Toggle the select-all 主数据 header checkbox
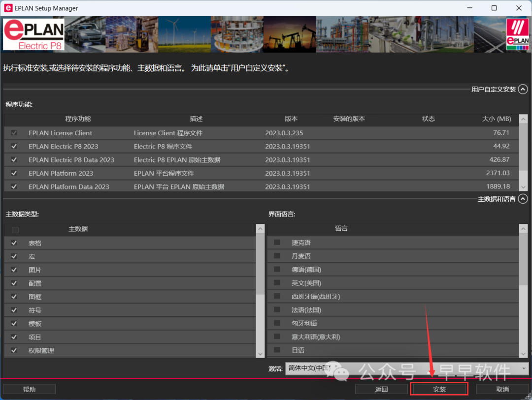 pyautogui.click(x=15, y=229)
